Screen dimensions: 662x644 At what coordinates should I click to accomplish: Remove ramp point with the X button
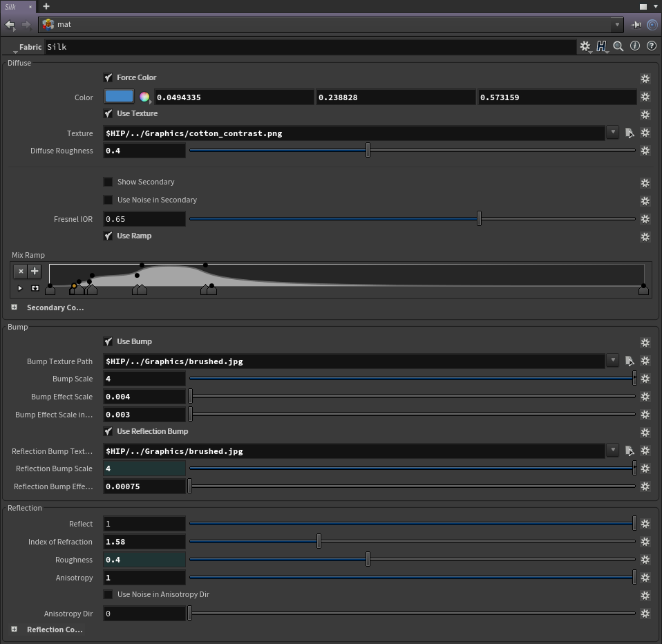tap(21, 271)
